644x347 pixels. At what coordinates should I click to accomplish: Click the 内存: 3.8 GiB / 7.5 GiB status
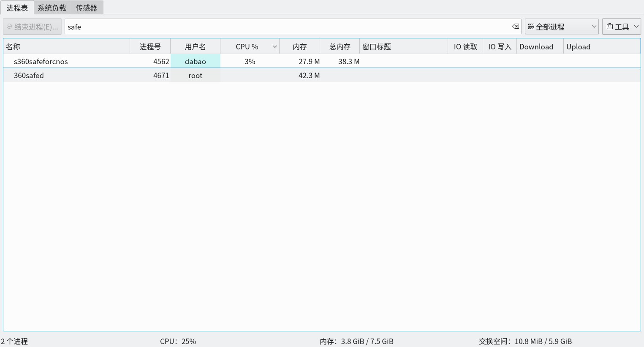357,341
